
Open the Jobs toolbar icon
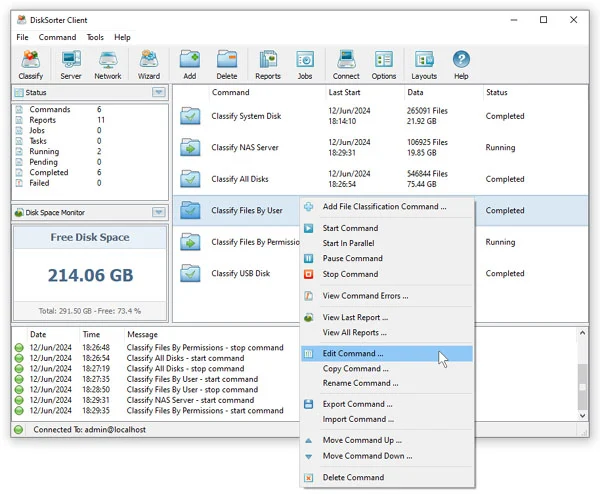305,65
